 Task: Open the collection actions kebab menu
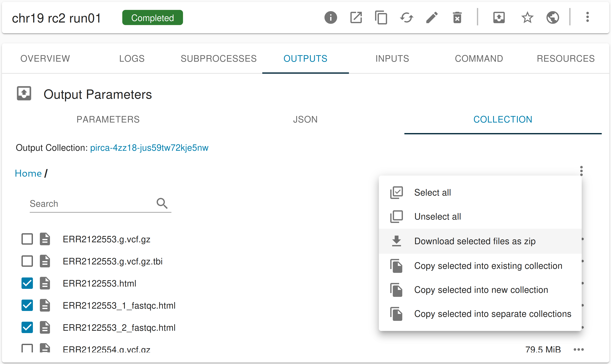[x=581, y=171]
